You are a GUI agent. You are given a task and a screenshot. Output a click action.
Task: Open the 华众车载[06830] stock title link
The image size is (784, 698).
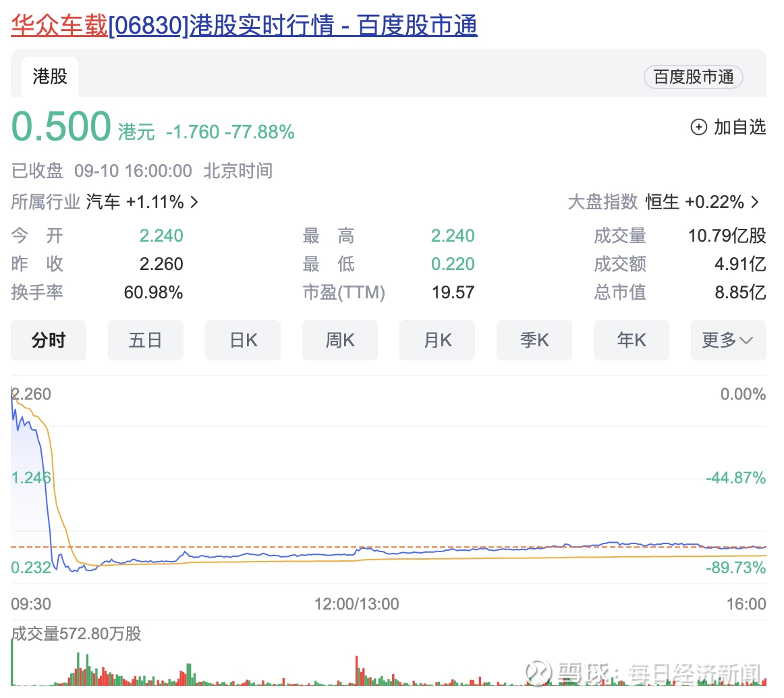coord(244,25)
